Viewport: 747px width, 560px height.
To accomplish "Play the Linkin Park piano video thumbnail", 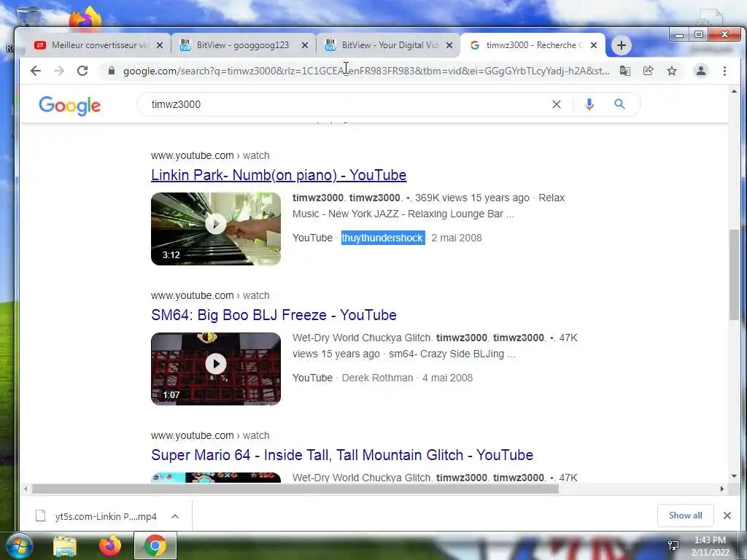I will (216, 228).
